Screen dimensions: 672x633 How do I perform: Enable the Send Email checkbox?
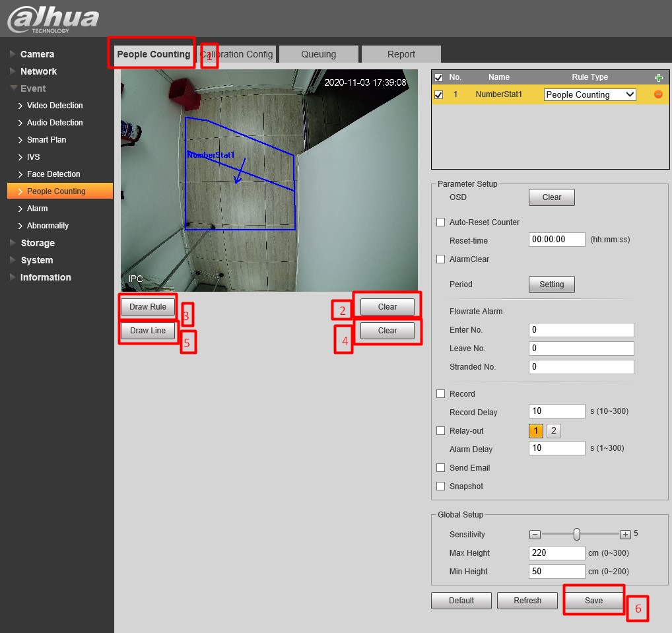pyautogui.click(x=440, y=467)
